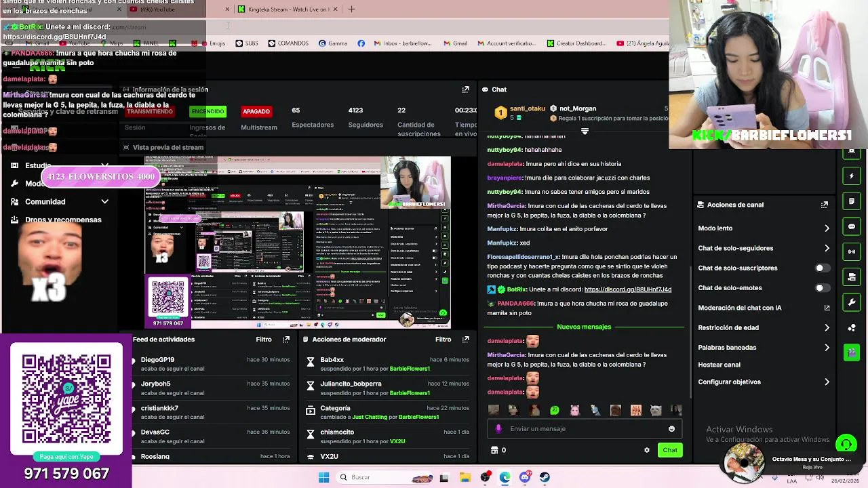Image resolution: width=868 pixels, height=488 pixels.
Task: Click the lightning bolt sidebar icon
Action: [x=852, y=176]
